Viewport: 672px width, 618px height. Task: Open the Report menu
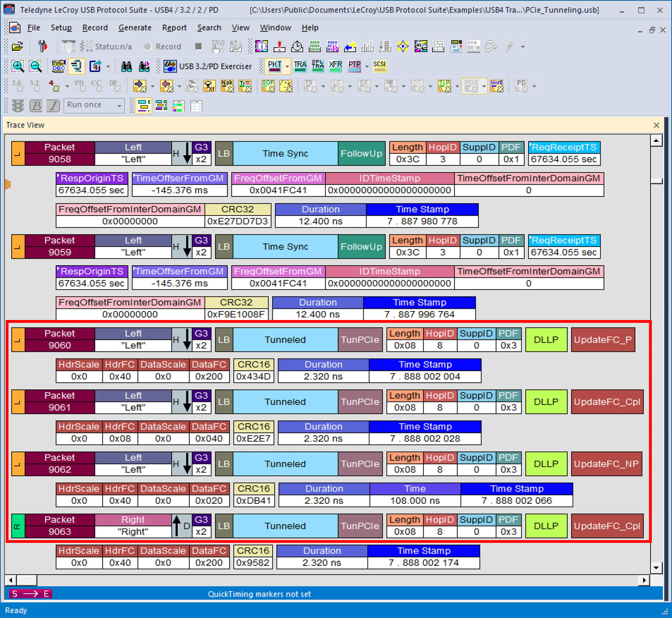tap(174, 28)
